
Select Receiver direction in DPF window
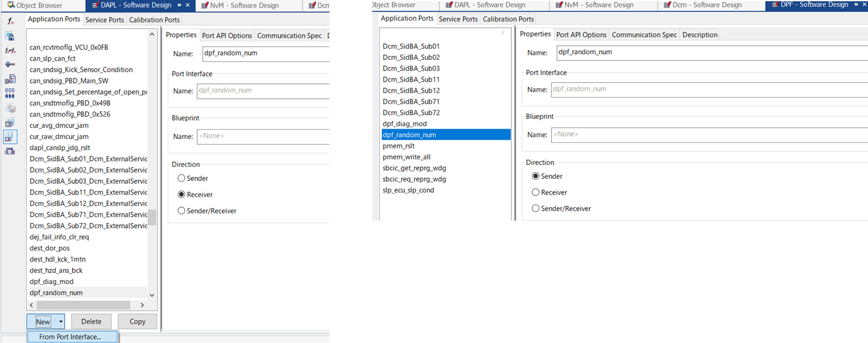pyautogui.click(x=535, y=192)
